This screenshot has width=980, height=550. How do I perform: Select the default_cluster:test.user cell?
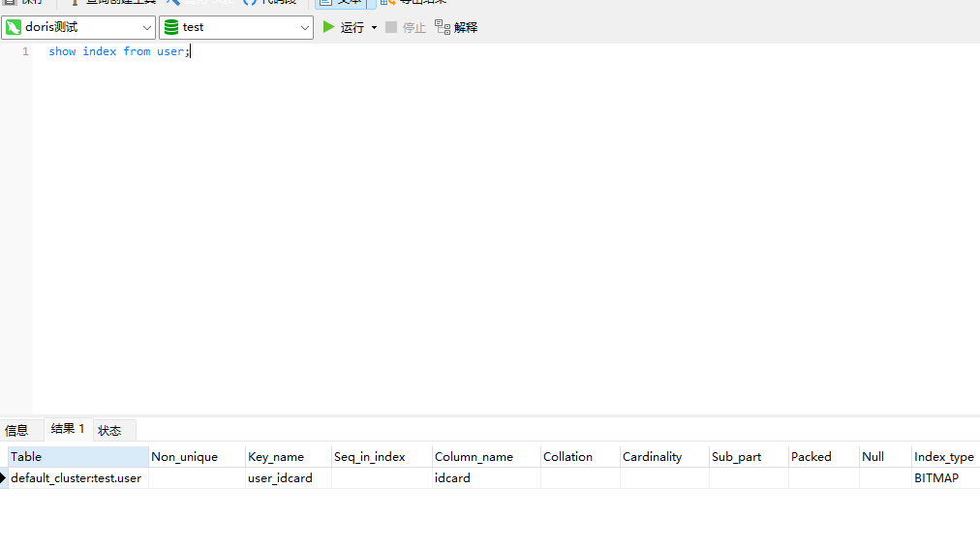click(x=77, y=478)
